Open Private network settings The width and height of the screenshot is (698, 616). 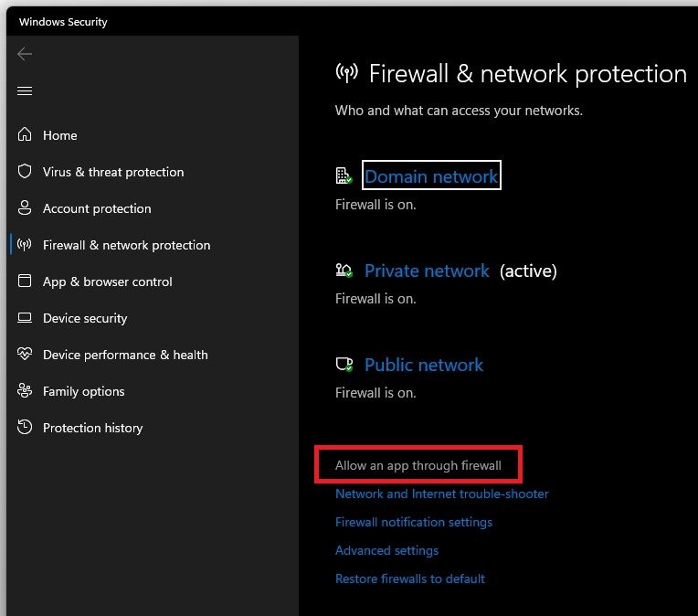point(427,271)
